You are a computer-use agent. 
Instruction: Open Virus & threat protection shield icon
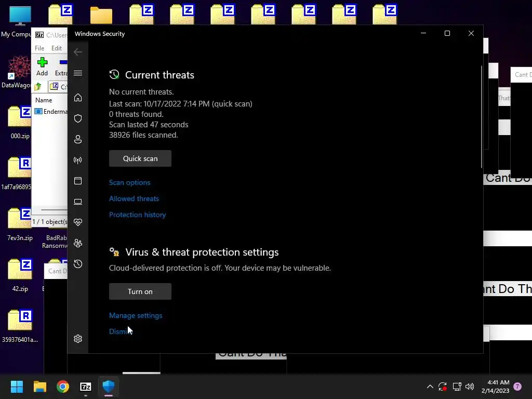tap(78, 118)
